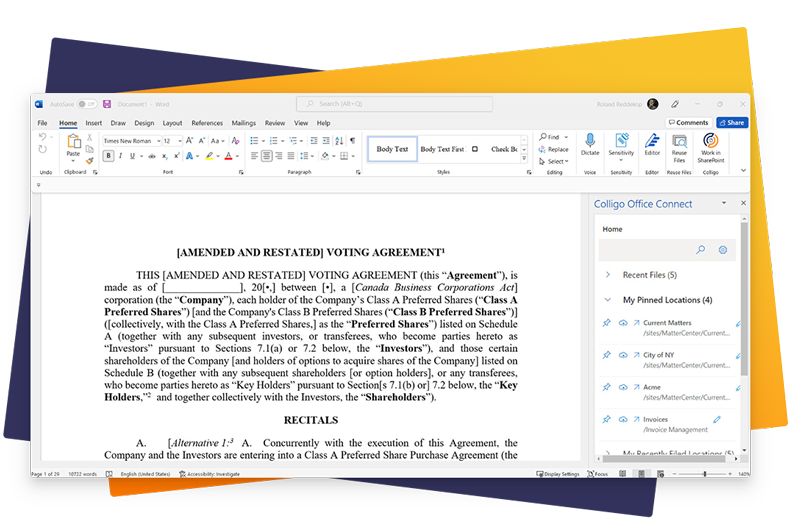The width and height of the screenshot is (800, 520).
Task: Click the Work in SharePoint Colligo icon
Action: pyautogui.click(x=710, y=146)
